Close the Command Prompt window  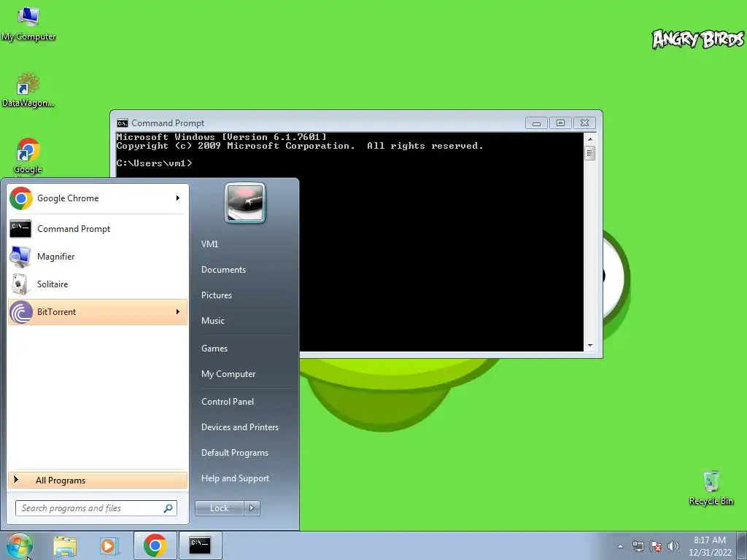coord(584,123)
